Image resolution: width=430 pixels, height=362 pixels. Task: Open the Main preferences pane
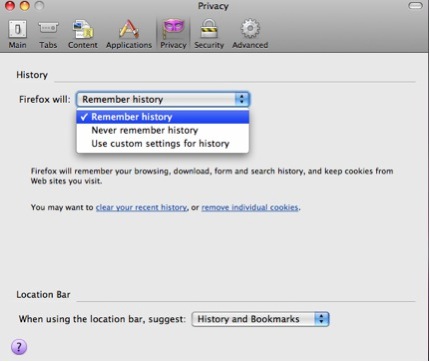[x=17, y=35]
